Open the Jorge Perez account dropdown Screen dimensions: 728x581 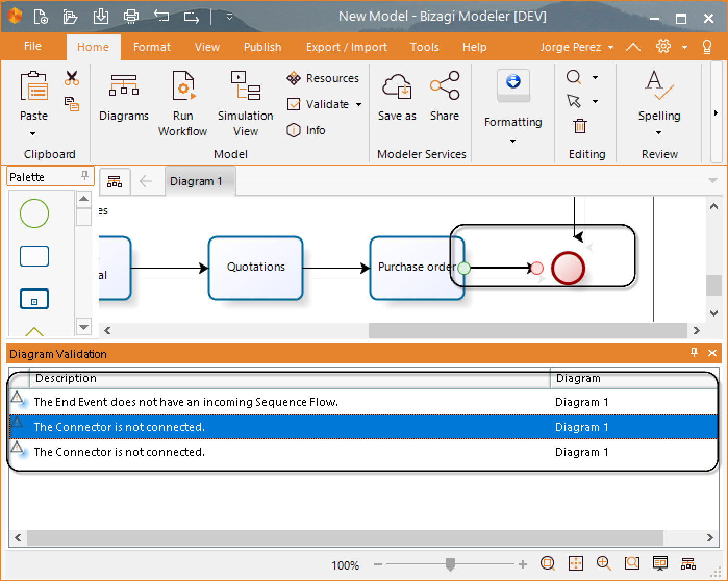(576, 47)
